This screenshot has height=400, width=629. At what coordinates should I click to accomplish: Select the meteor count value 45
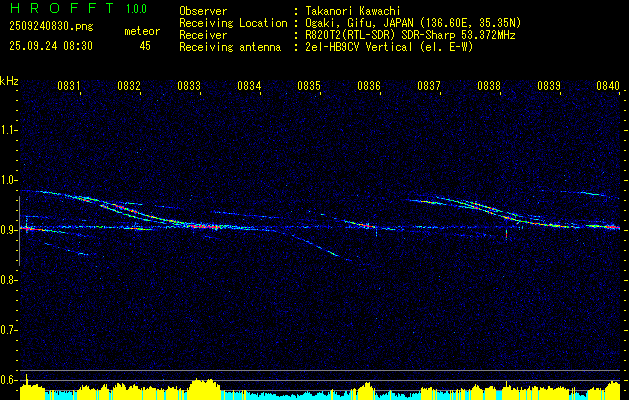pos(145,46)
